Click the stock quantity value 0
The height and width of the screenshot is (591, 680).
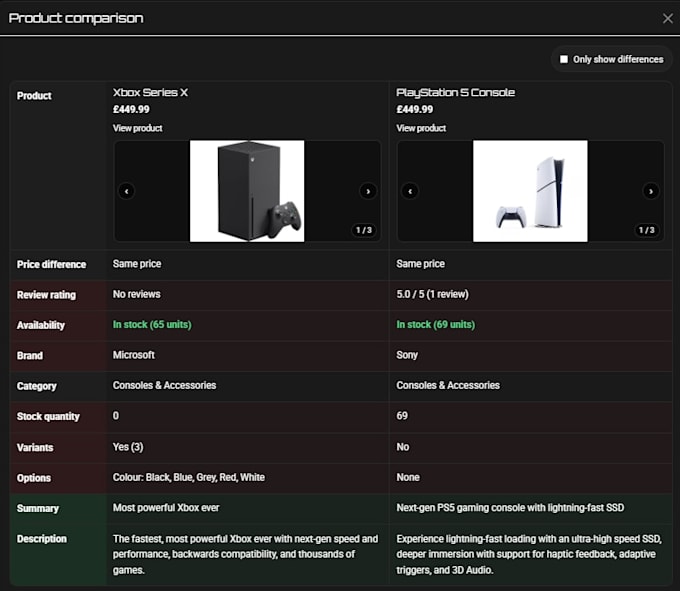(116, 415)
